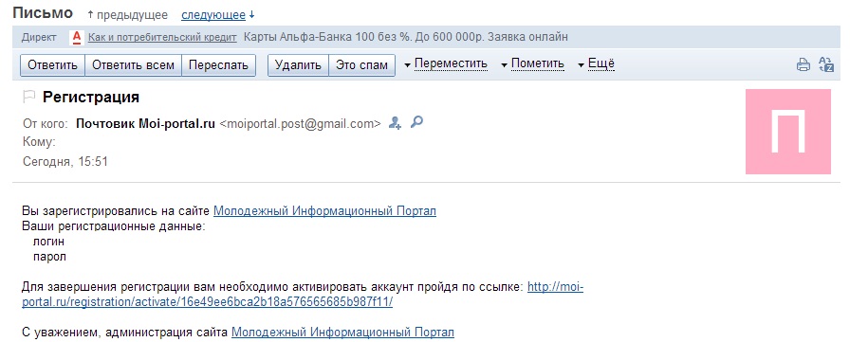Click the парол line in letter
The image size is (868, 342).
click(50, 257)
